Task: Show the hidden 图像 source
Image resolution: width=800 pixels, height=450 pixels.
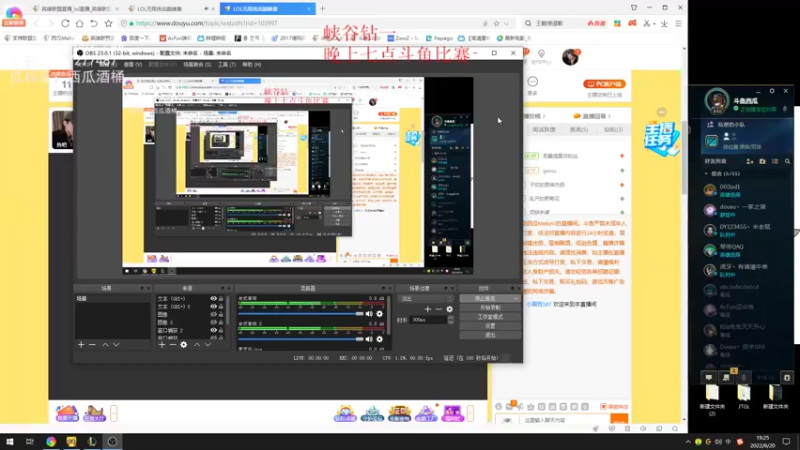Action: (x=214, y=314)
